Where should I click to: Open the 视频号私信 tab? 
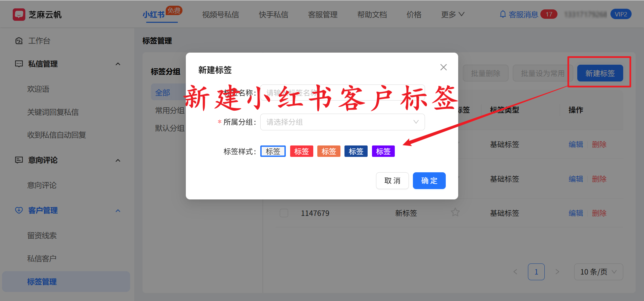click(220, 15)
